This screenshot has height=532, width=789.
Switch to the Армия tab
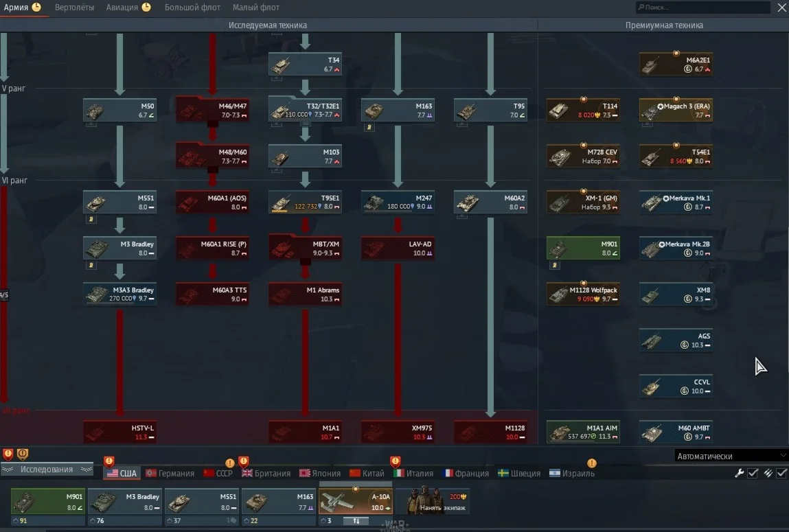[x=22, y=8]
